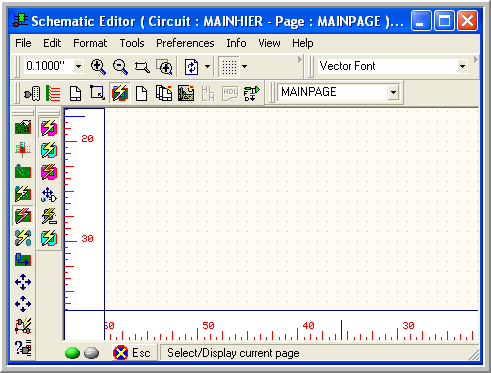
Task: Click the lightning with underline bar icon
Action: pos(49,216)
